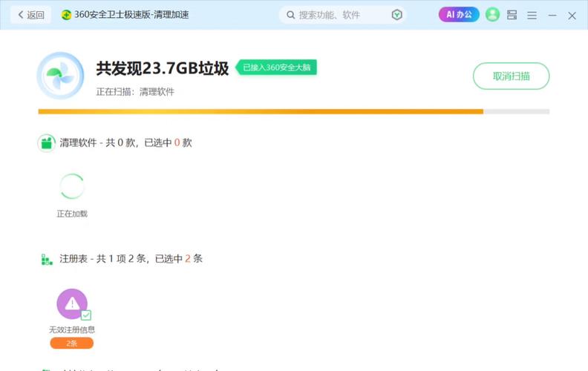Click the 注册表 section icon
Screen dimensions: 588x371
[47, 259]
